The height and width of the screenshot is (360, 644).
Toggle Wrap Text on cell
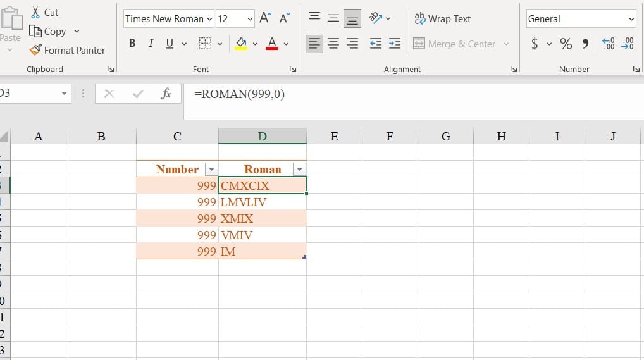pos(442,18)
